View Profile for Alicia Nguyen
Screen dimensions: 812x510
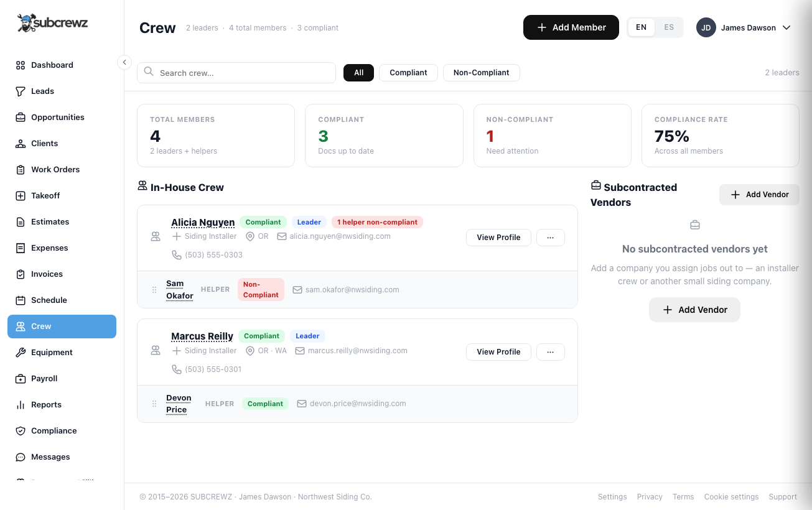click(498, 238)
